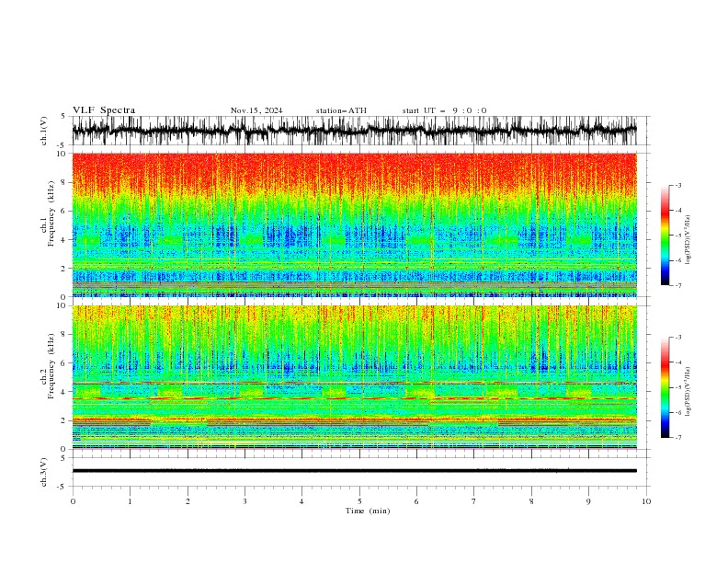
Task: Click the ch.1 frequency tick '8'
Action: [64, 182]
